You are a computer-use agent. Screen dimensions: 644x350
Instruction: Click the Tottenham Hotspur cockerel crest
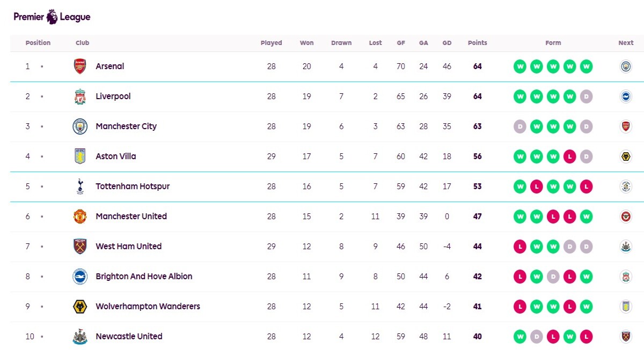[x=80, y=187]
